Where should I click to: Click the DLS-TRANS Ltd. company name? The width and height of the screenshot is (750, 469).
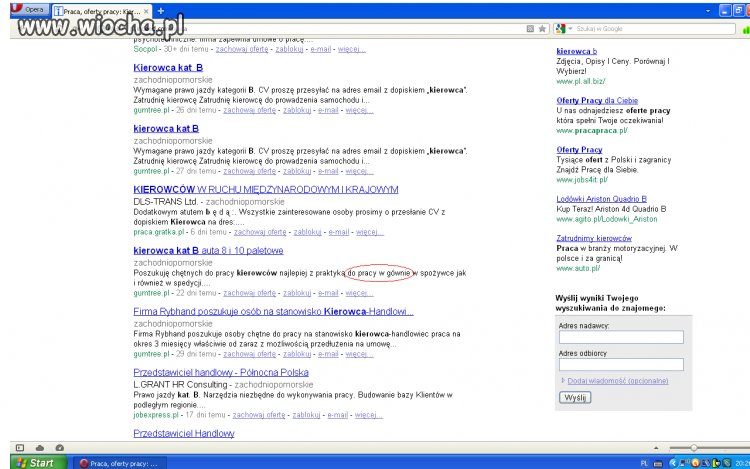click(165, 202)
